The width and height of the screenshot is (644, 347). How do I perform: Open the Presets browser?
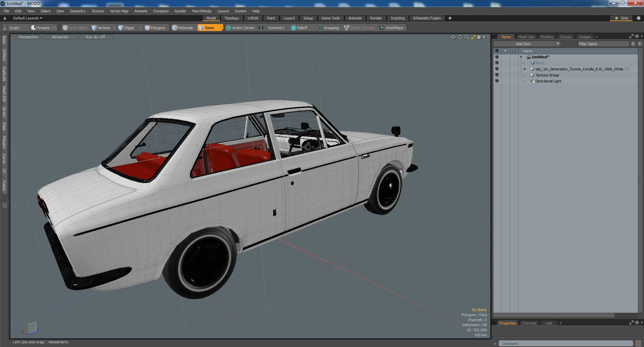click(43, 28)
